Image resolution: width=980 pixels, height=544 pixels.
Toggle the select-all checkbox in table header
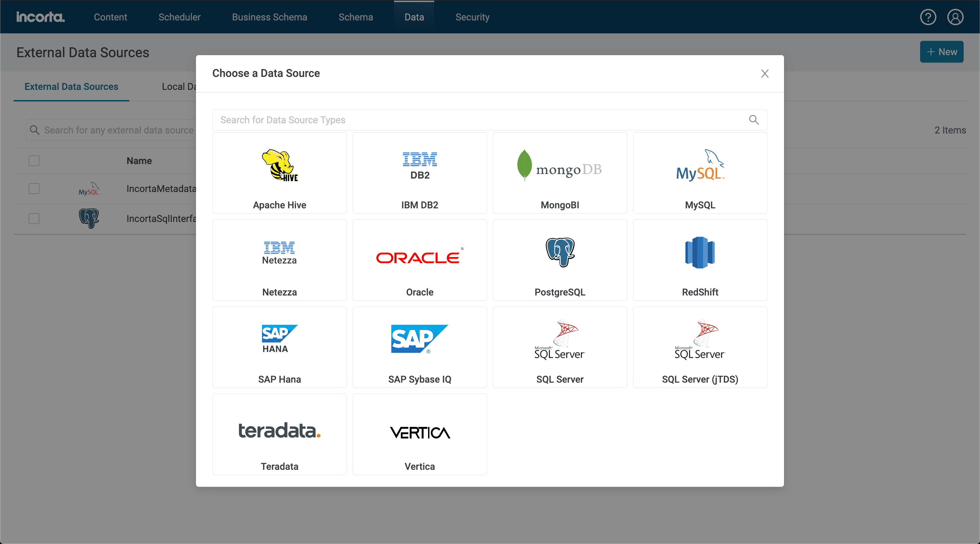[34, 161]
